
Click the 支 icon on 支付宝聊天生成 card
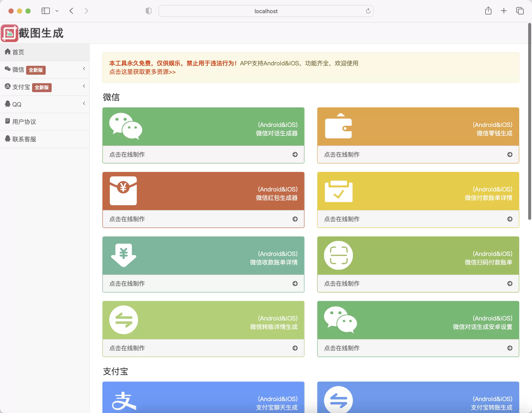tap(124, 401)
